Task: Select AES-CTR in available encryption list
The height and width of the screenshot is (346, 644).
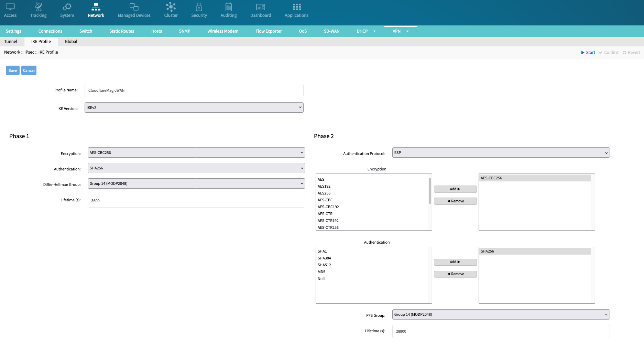Action: 372,214
